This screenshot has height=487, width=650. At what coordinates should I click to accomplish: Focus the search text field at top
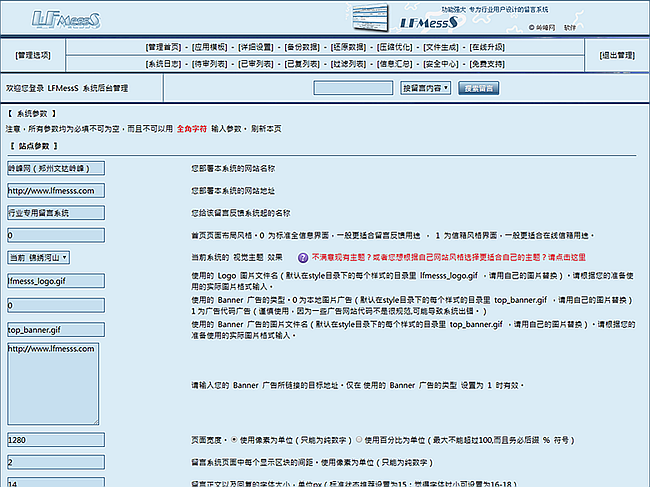(352, 89)
